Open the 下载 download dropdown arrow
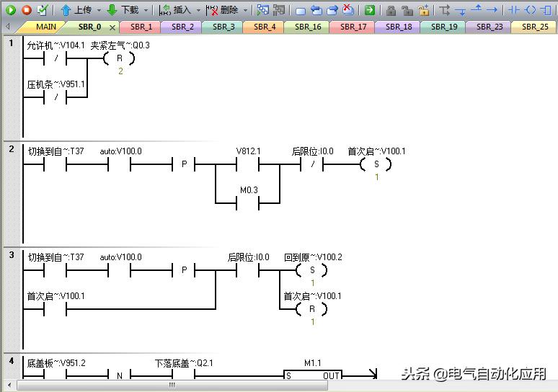558x392 pixels. point(146,10)
